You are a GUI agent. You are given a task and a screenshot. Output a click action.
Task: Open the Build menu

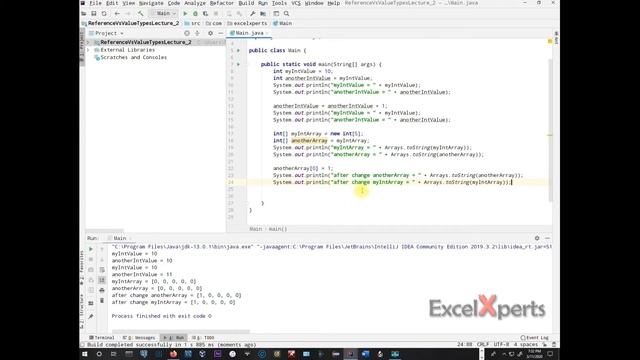tap(246, 3)
